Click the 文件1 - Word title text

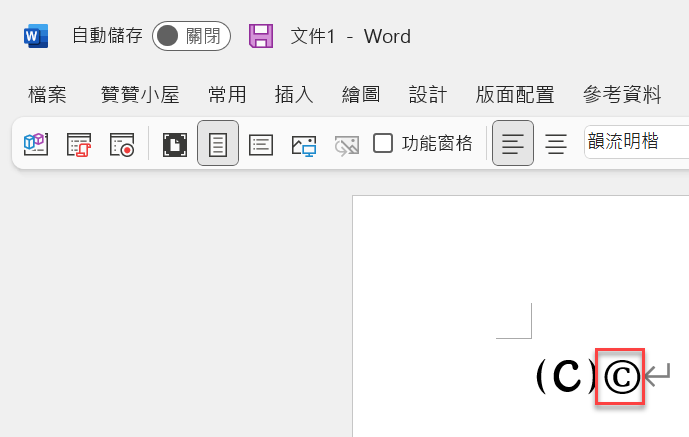pyautogui.click(x=351, y=36)
